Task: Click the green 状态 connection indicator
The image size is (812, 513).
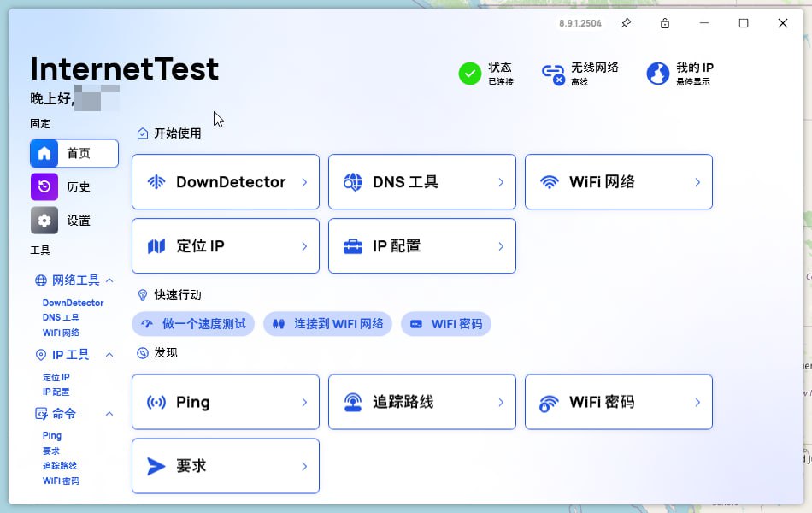Action: (470, 74)
